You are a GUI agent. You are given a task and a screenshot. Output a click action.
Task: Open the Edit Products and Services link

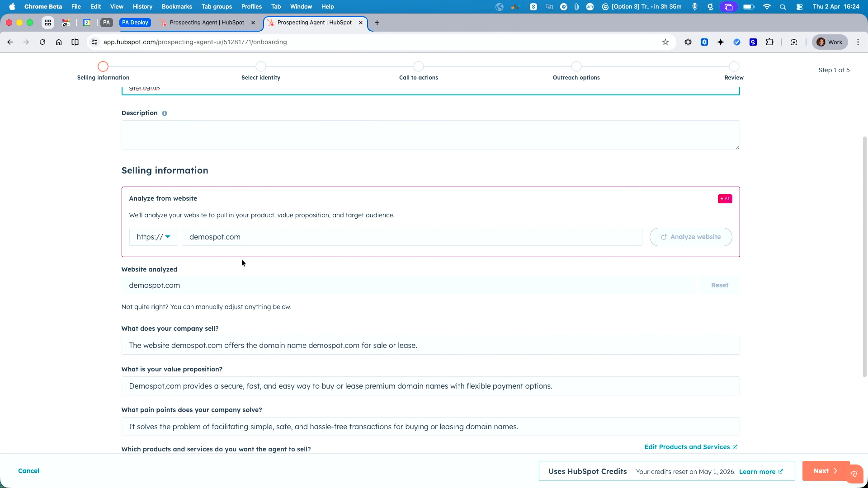tap(688, 447)
